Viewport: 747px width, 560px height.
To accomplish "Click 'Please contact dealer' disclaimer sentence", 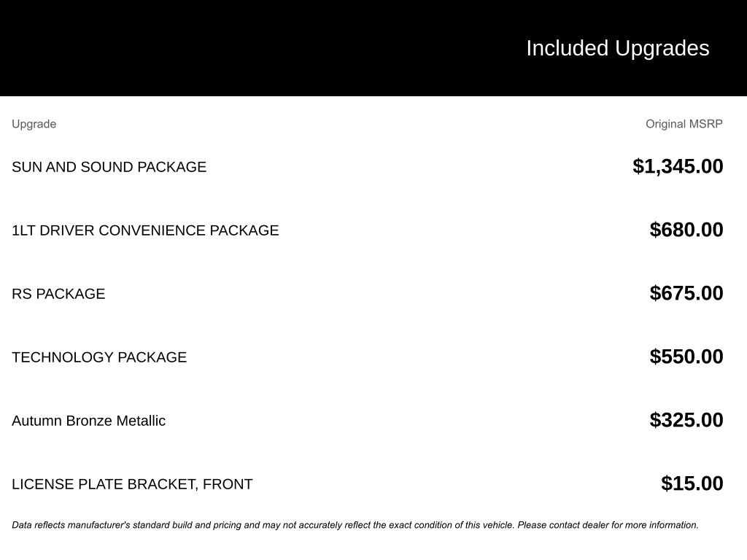I will click(608, 525).
